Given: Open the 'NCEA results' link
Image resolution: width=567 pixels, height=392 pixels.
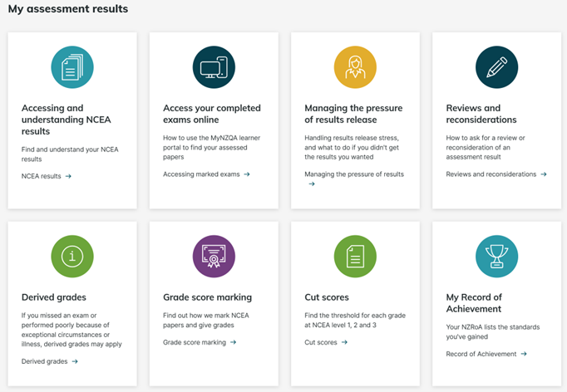Looking at the screenshot, I should [47, 176].
